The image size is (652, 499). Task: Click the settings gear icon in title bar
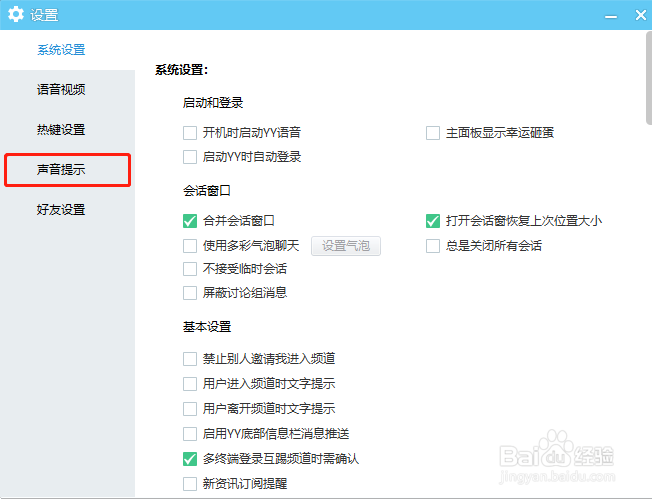click(x=16, y=15)
